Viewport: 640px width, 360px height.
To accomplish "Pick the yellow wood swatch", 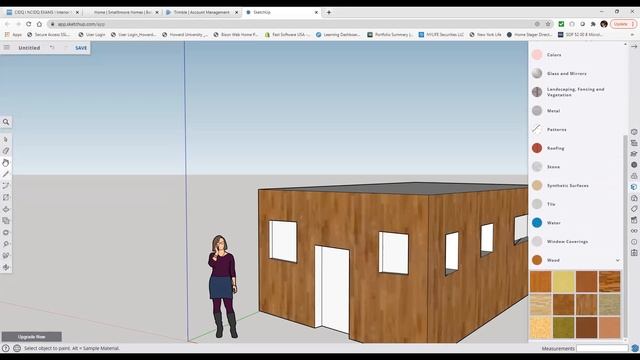I will point(563,281).
